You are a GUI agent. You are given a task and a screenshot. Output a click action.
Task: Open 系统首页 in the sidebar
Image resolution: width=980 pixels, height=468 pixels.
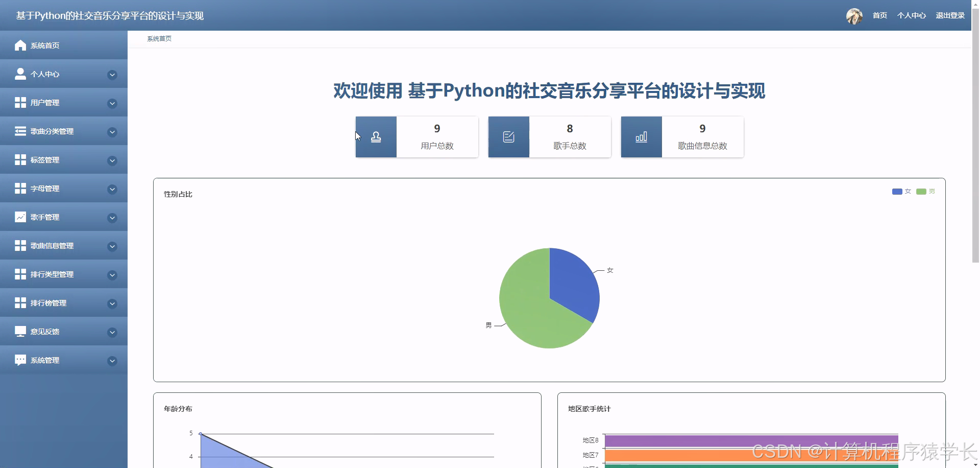(64, 45)
